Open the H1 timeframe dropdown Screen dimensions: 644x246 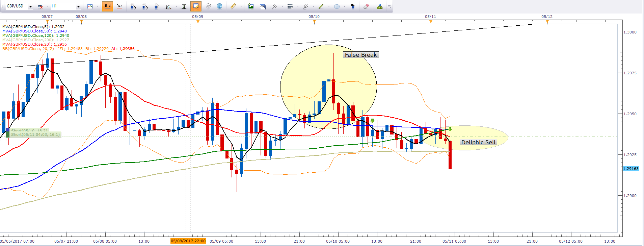coord(78,6)
